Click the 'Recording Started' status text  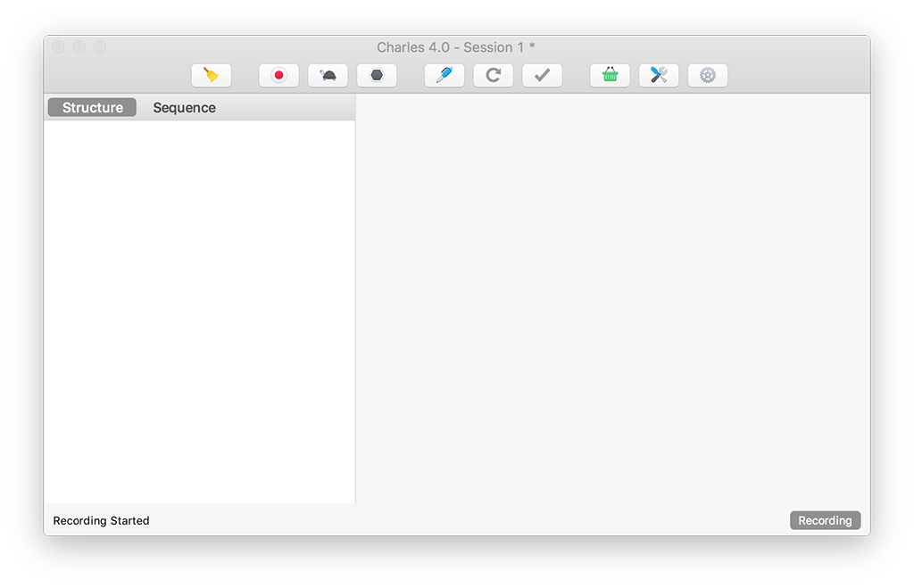click(x=101, y=520)
